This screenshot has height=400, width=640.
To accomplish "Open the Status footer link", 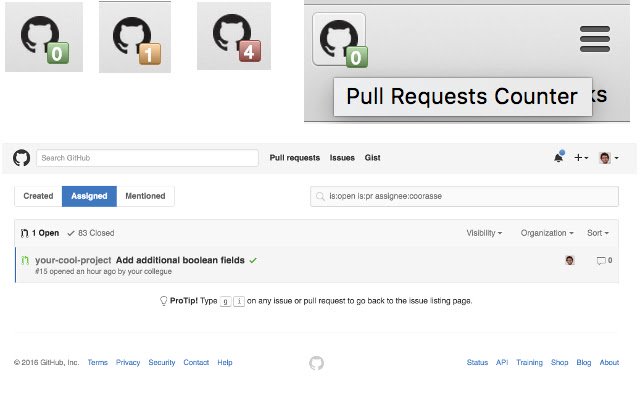I will click(x=477, y=362).
